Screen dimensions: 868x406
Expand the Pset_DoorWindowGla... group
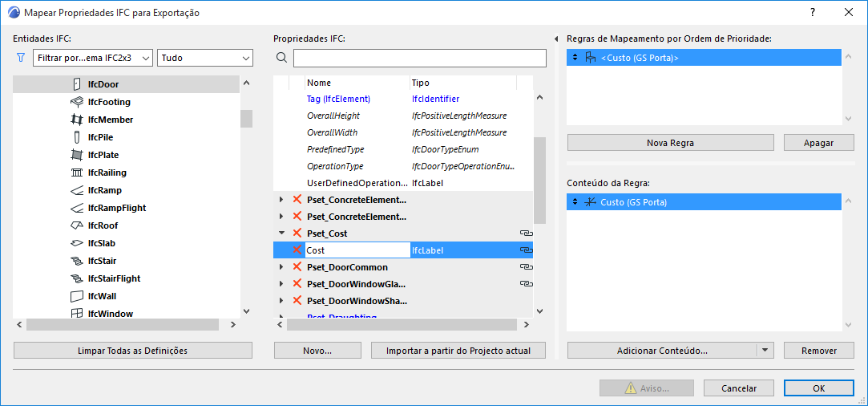(281, 283)
